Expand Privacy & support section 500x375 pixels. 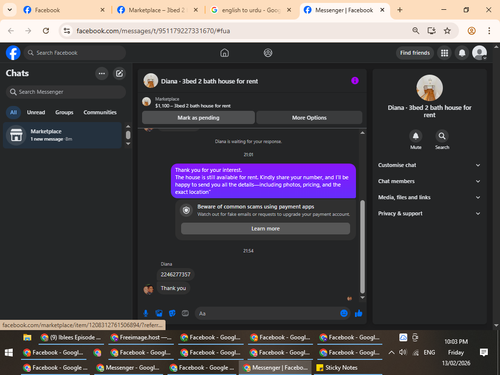[430, 213]
